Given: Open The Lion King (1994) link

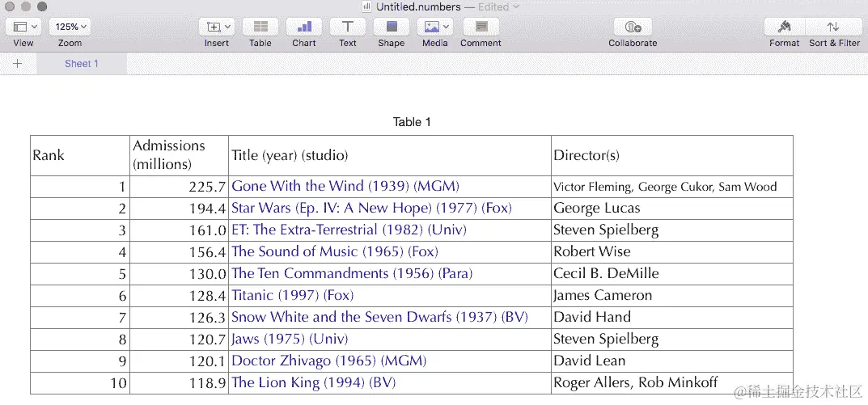Looking at the screenshot, I should [313, 383].
